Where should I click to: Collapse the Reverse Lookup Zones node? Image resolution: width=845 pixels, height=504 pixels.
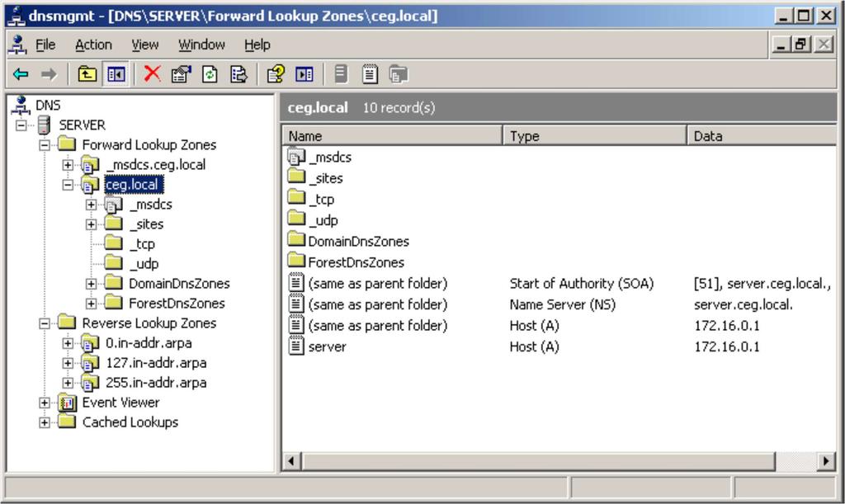pos(45,323)
